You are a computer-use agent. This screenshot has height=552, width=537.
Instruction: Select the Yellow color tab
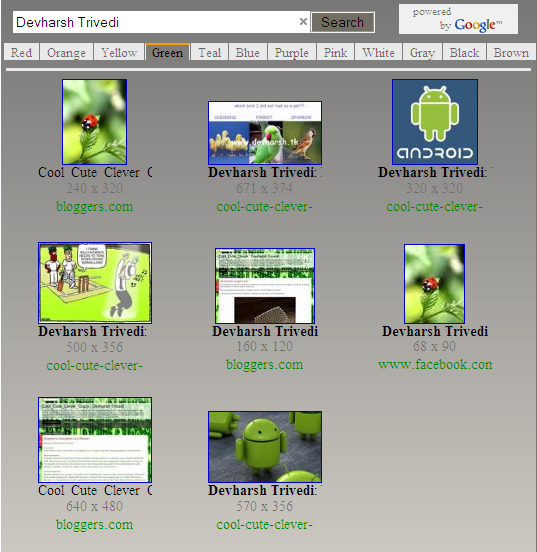click(x=119, y=52)
